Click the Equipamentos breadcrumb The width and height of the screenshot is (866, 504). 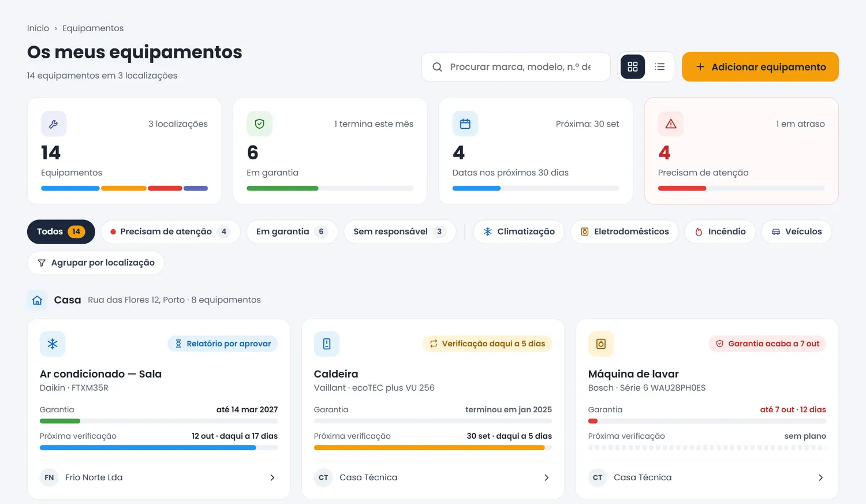93,28
